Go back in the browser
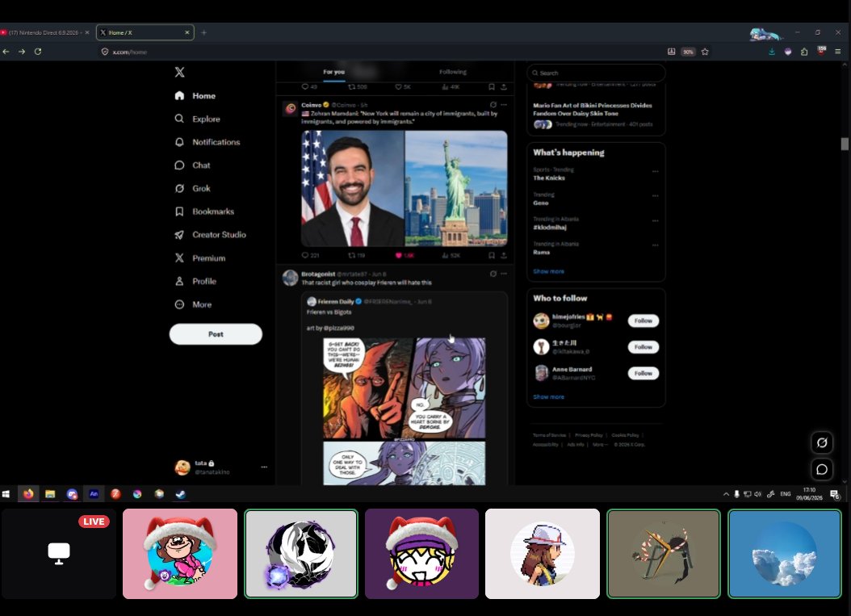The height and width of the screenshot is (616, 851). (6, 52)
